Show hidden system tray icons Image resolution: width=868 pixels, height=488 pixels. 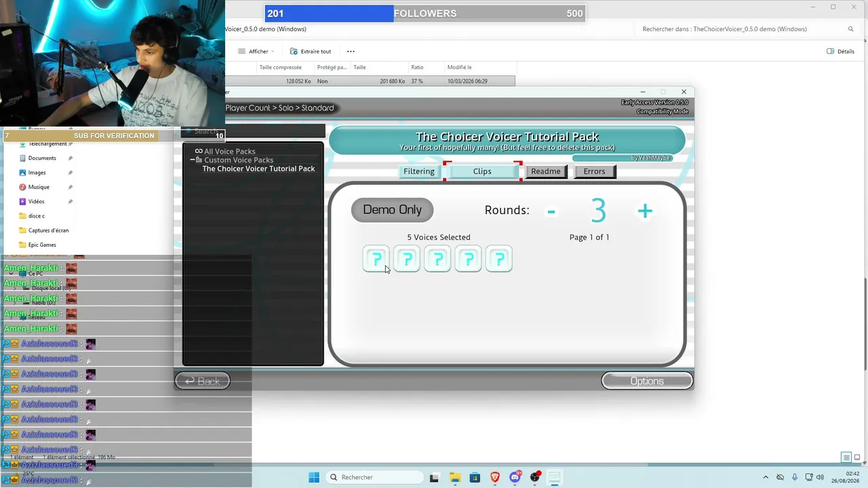pos(766,477)
